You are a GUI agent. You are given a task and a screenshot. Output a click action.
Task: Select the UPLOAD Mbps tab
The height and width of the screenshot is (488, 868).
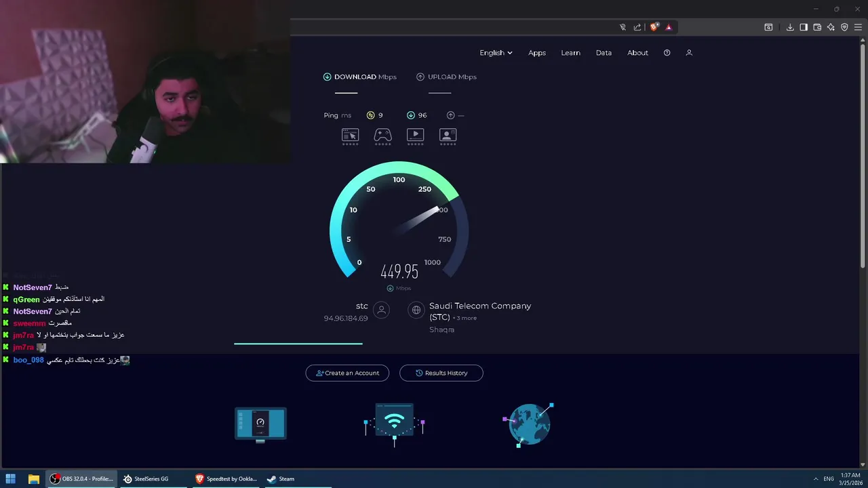pos(446,77)
